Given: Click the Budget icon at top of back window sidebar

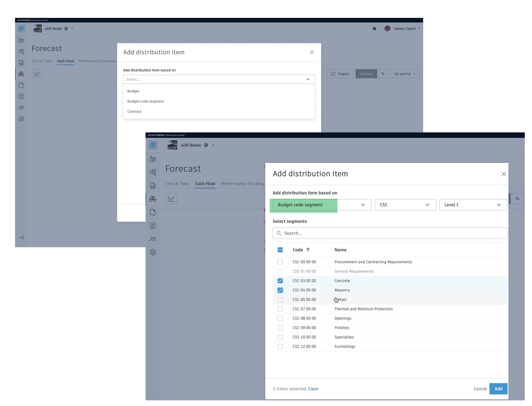Looking at the screenshot, I should point(21,40).
